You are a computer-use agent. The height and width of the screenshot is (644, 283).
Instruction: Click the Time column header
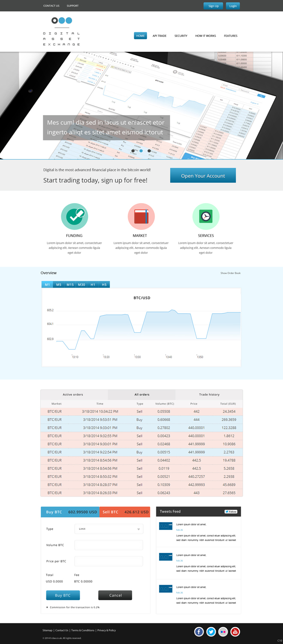pos(100,404)
